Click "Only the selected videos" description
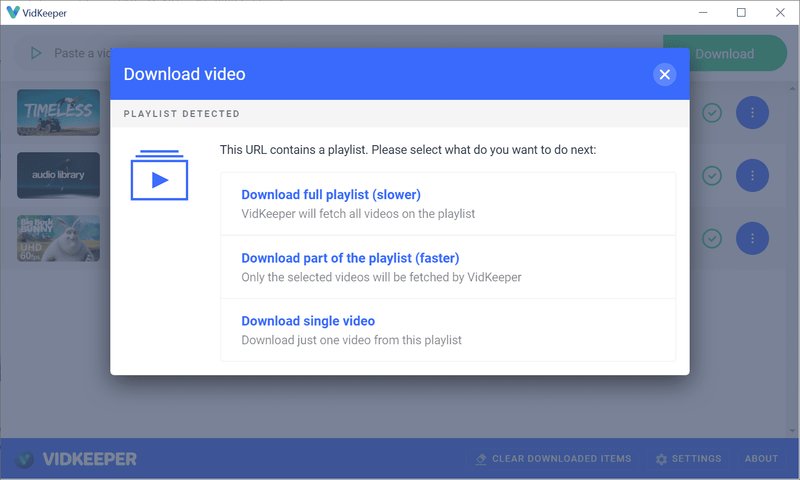Image resolution: width=800 pixels, height=480 pixels. 381,277
